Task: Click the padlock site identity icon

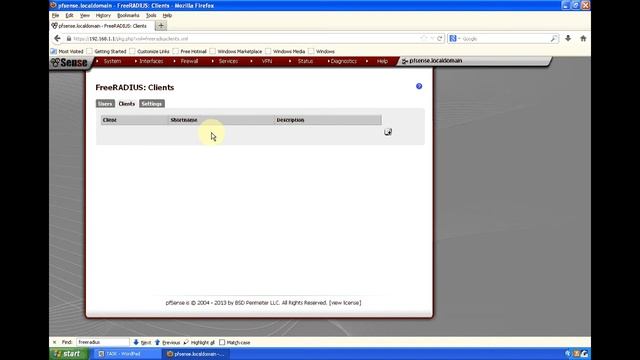Action: [x=69, y=38]
